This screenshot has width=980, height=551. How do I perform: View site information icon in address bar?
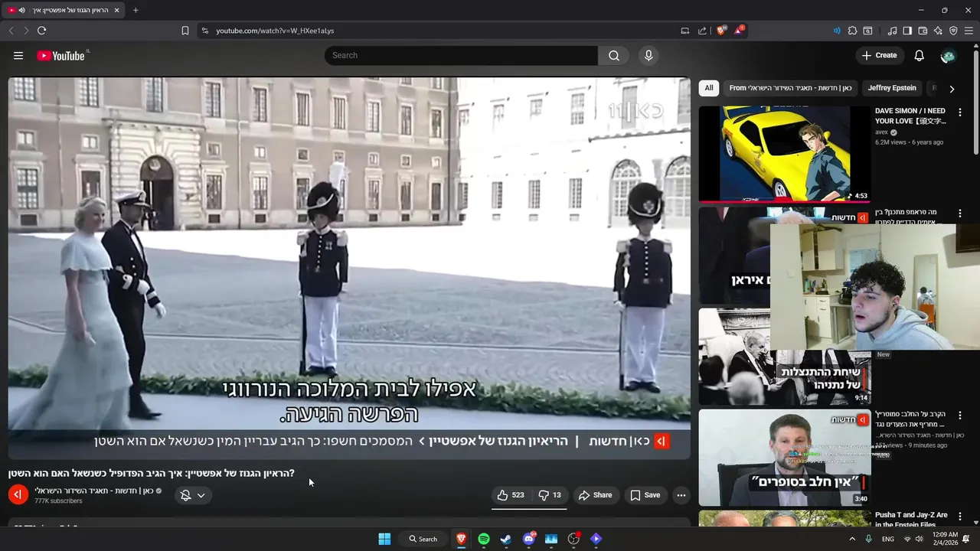[x=204, y=31]
